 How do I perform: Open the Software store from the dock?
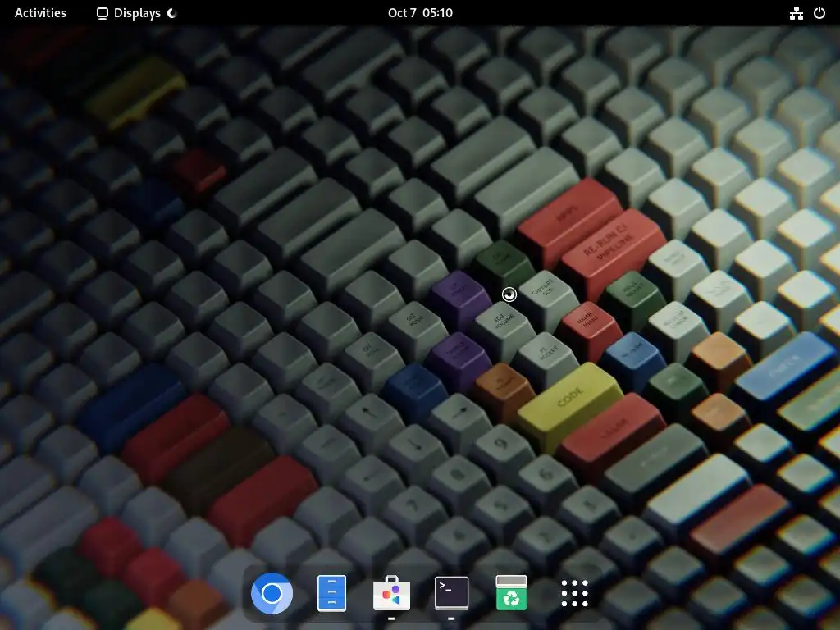tap(391, 593)
